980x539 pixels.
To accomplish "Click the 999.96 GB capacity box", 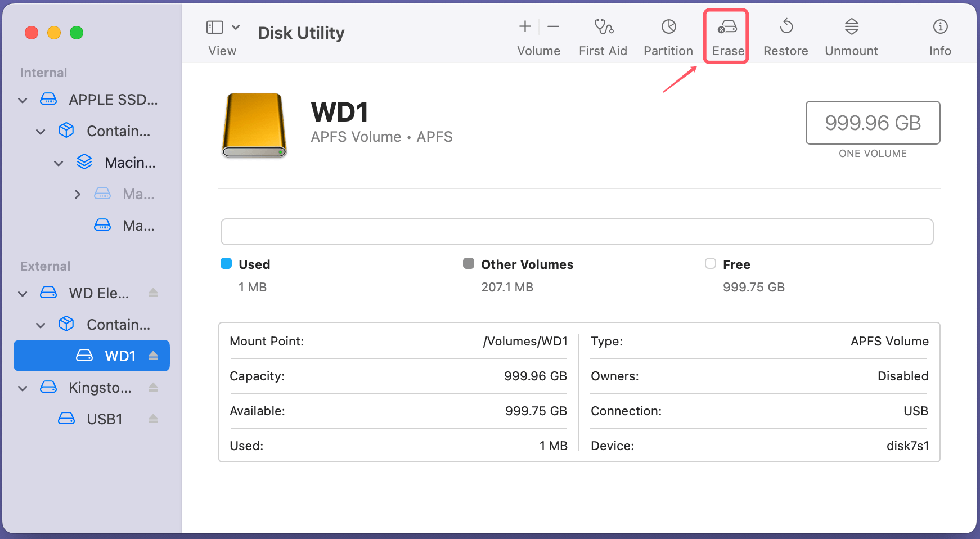I will [873, 123].
